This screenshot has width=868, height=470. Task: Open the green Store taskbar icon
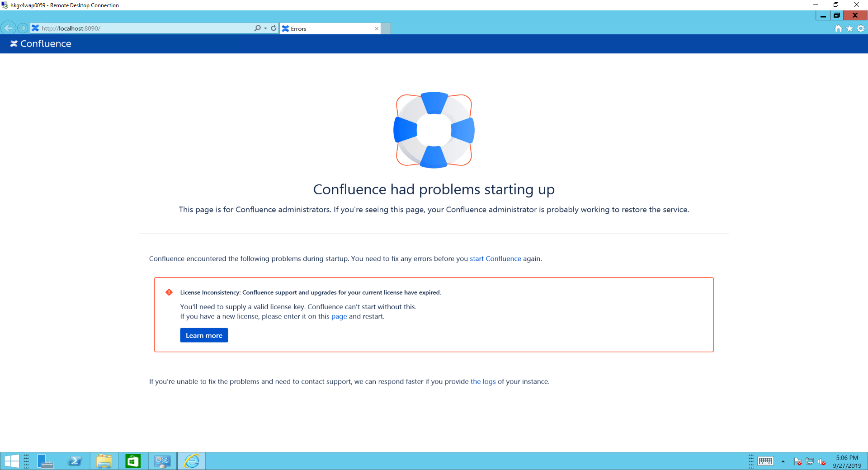[x=133, y=461]
